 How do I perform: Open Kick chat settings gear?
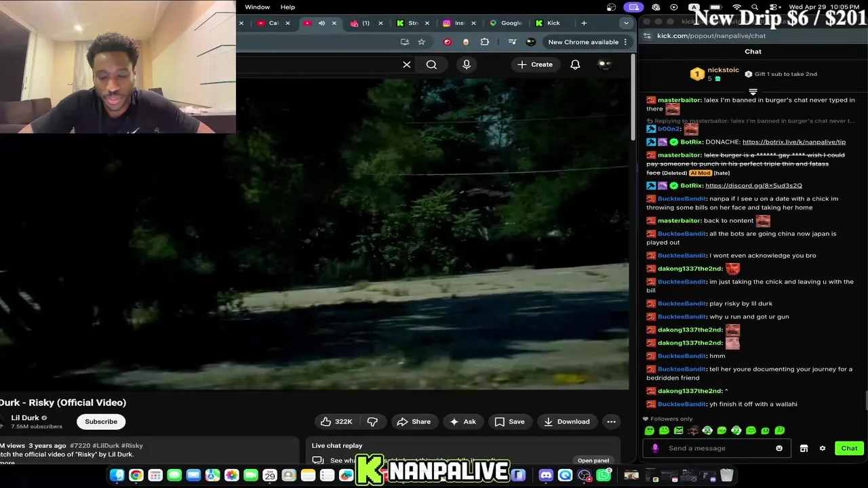823,448
